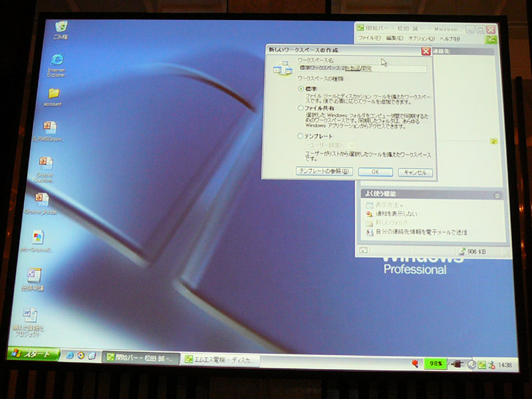Click the Show Desktop quick launch icon

[x=92, y=356]
